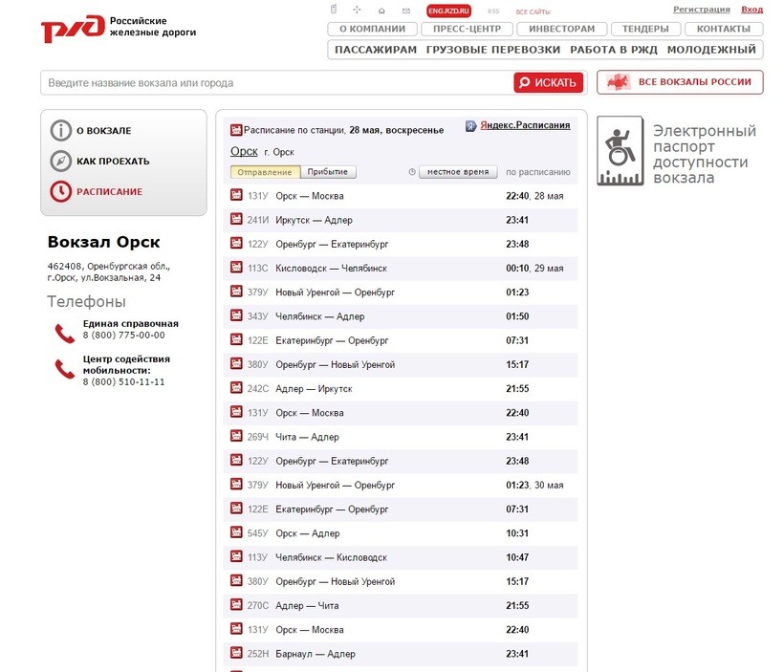Click the route text Екатеринбург — Оренбург for 122Е at 29 мая
Image resolution: width=784 pixels, height=672 pixels.
coord(332,340)
